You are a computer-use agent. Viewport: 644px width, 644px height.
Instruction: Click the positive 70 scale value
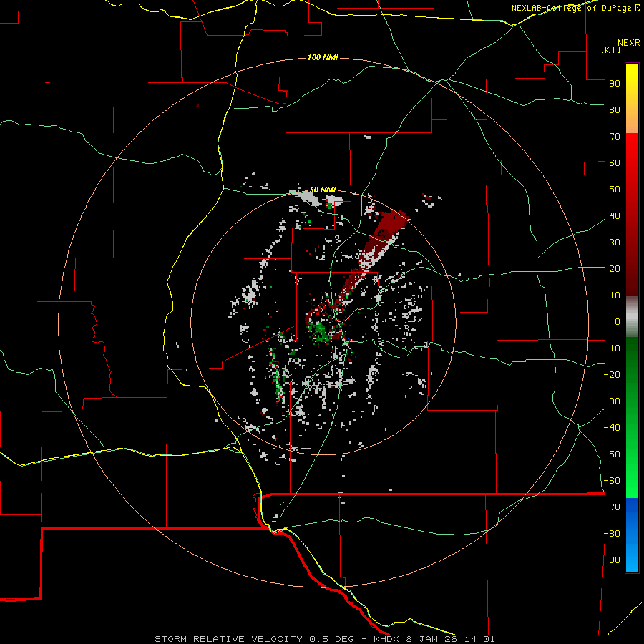[615, 137]
